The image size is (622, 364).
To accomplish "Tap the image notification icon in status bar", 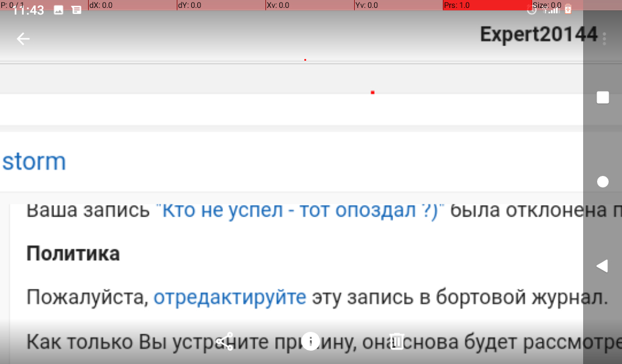I will [58, 10].
